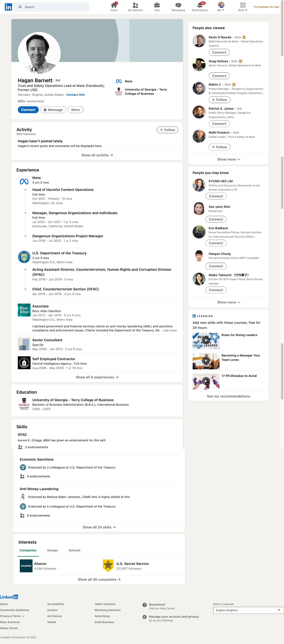Play the Becoming a Manager course thumbnail
This screenshot has width=284, height=644.
click(x=206, y=361)
